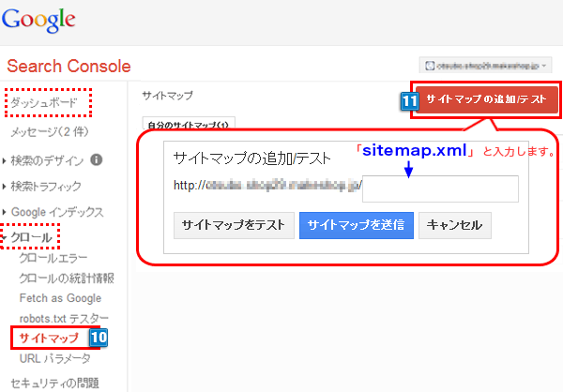Click the red サイトマップの追加/テスト button
This screenshot has width=563, height=392.
tap(486, 99)
